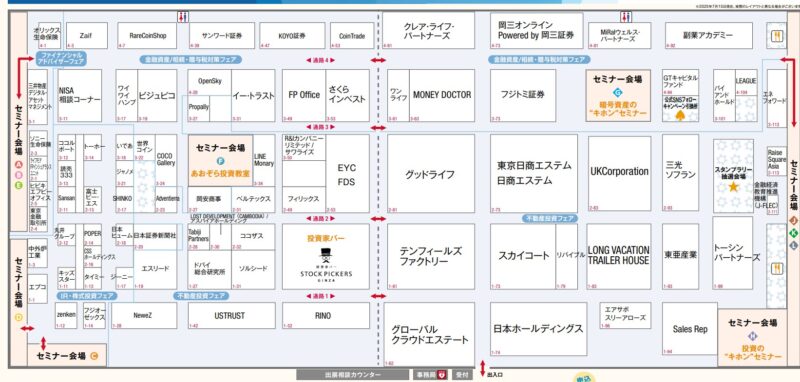Click the クレア・ライフ・パートナーズ booth
800x382 pixels.
click(428, 31)
